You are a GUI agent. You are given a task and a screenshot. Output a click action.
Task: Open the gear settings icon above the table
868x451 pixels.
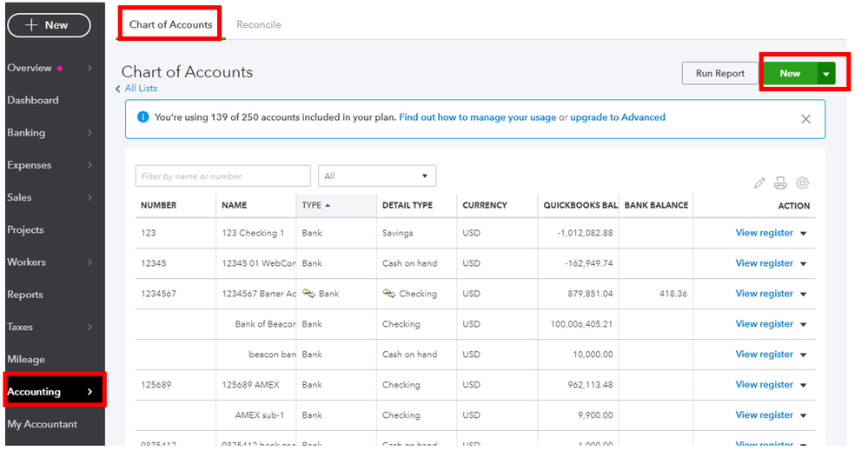click(802, 183)
